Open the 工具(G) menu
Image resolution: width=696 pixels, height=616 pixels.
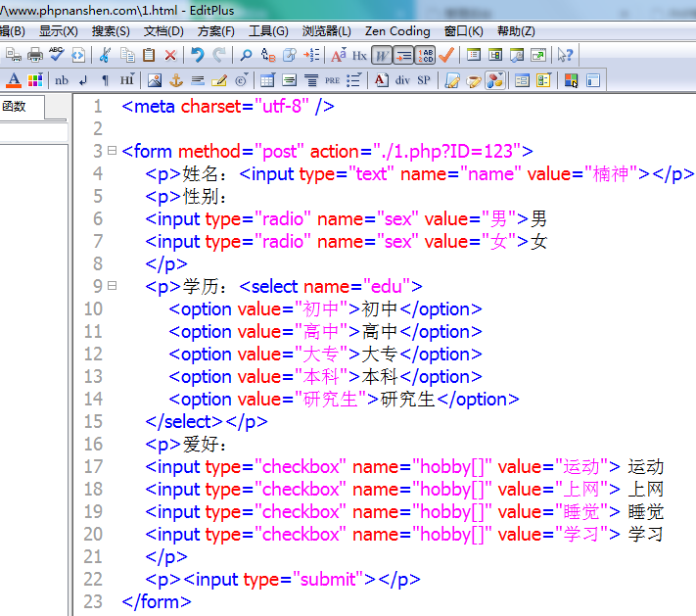pos(268,31)
